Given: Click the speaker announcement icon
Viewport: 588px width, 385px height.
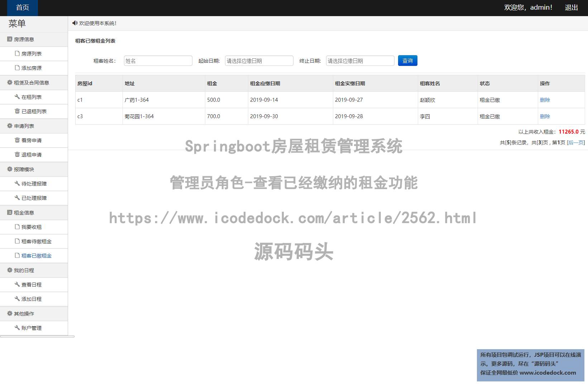Looking at the screenshot, I should point(75,23).
